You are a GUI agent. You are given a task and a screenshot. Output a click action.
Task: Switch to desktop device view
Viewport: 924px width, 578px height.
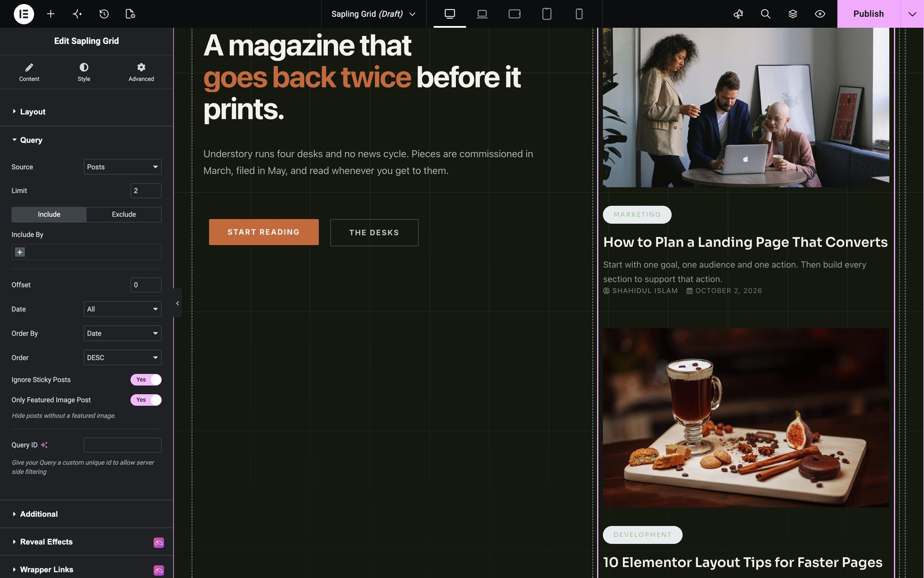click(450, 14)
